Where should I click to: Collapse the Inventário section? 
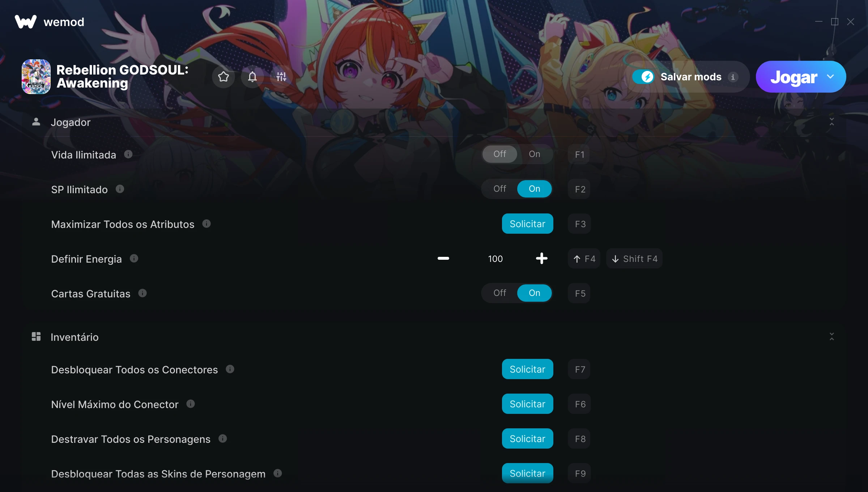tap(832, 337)
